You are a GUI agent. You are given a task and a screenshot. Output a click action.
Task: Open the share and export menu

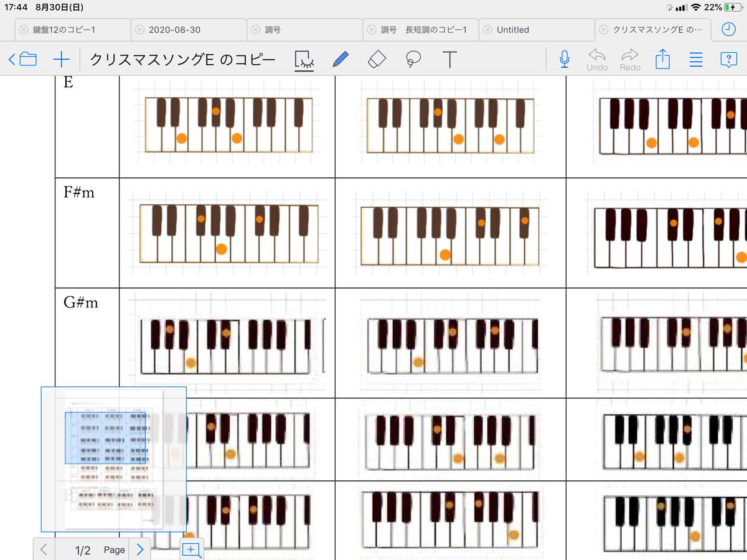(662, 59)
